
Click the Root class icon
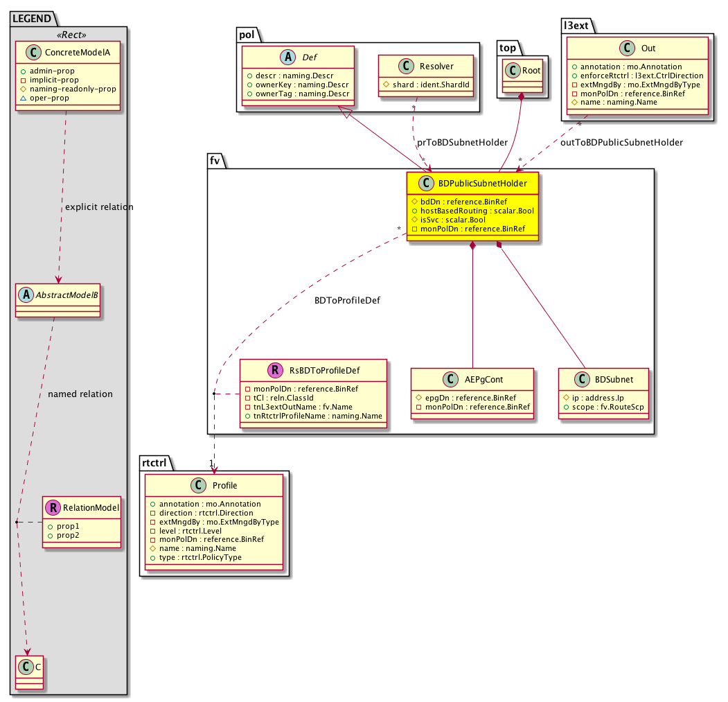[513, 70]
